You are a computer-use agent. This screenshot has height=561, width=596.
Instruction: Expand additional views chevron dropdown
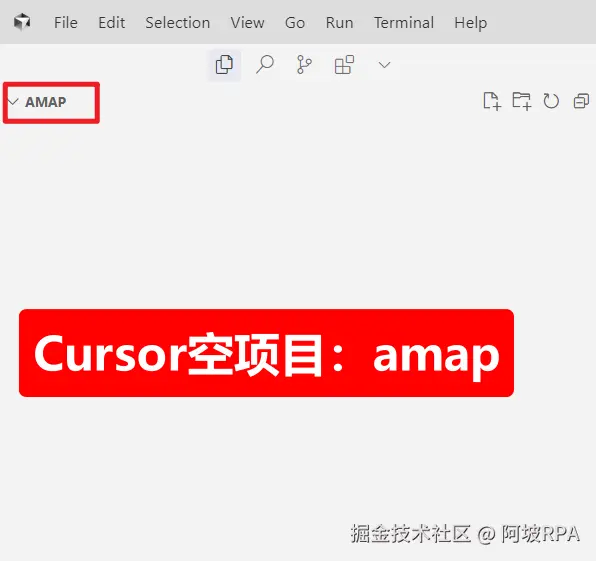point(385,65)
